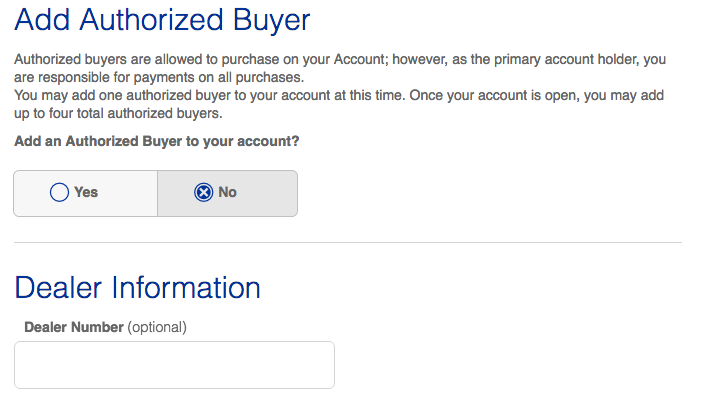This screenshot has height=411, width=705.
Task: Click the sentence starting 'Authorized buyers are allowed'
Action: tap(340, 68)
